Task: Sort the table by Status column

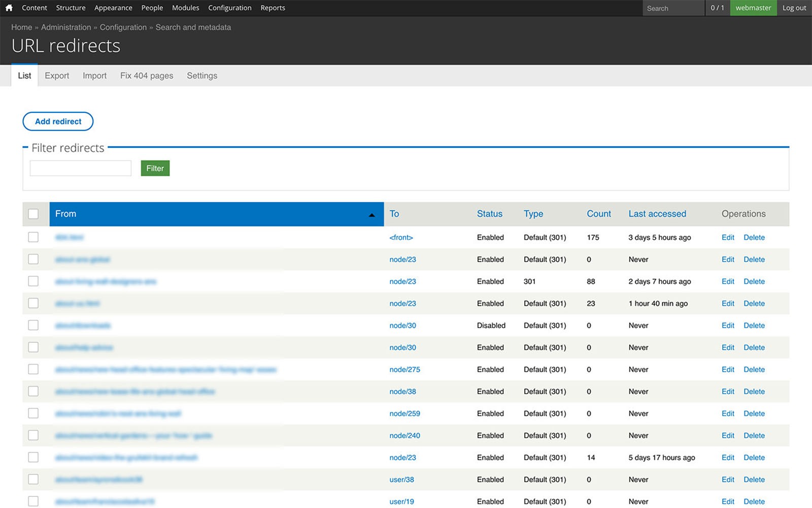Action: 490,214
